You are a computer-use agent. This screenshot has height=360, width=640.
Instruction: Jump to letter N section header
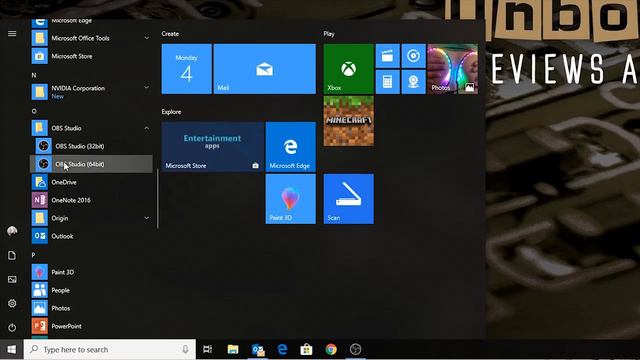point(34,75)
